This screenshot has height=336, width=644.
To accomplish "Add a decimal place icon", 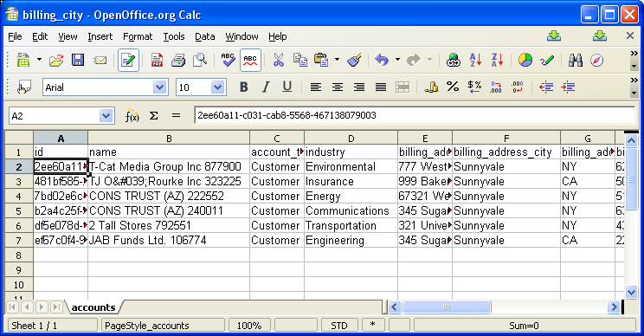I will pyautogui.click(x=496, y=87).
